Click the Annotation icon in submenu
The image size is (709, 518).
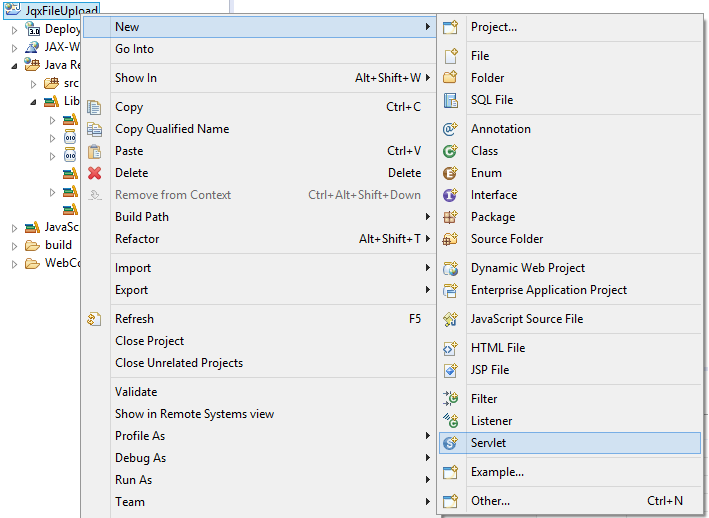pyautogui.click(x=450, y=129)
